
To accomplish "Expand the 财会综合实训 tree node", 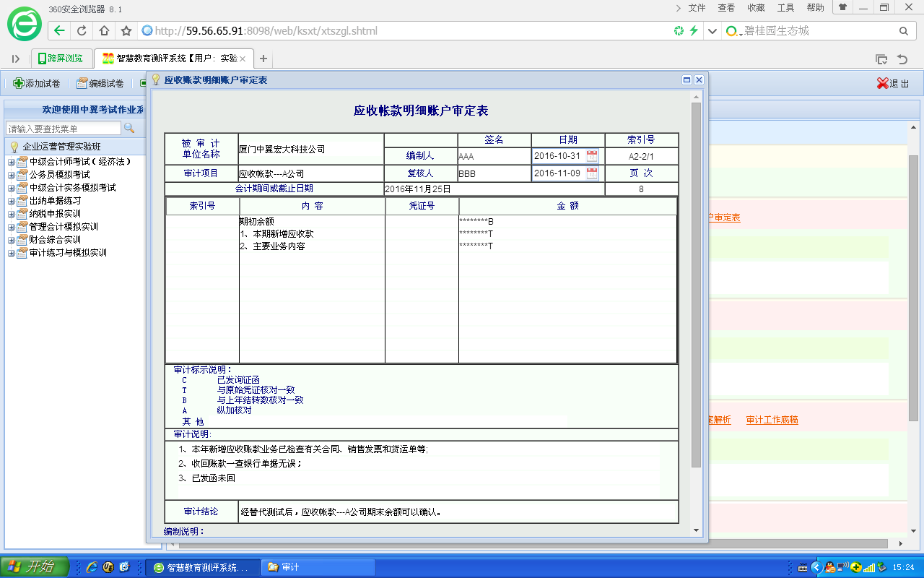I will [x=11, y=240].
